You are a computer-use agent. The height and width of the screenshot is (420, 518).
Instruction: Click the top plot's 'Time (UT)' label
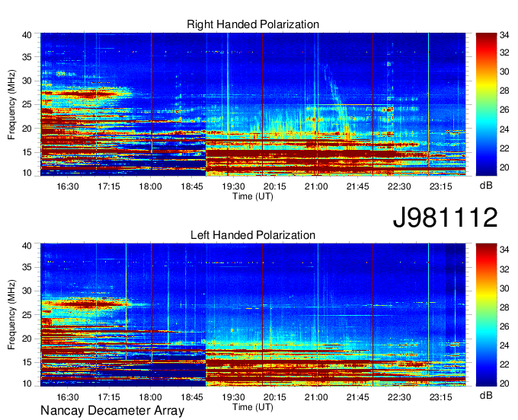coord(253,196)
